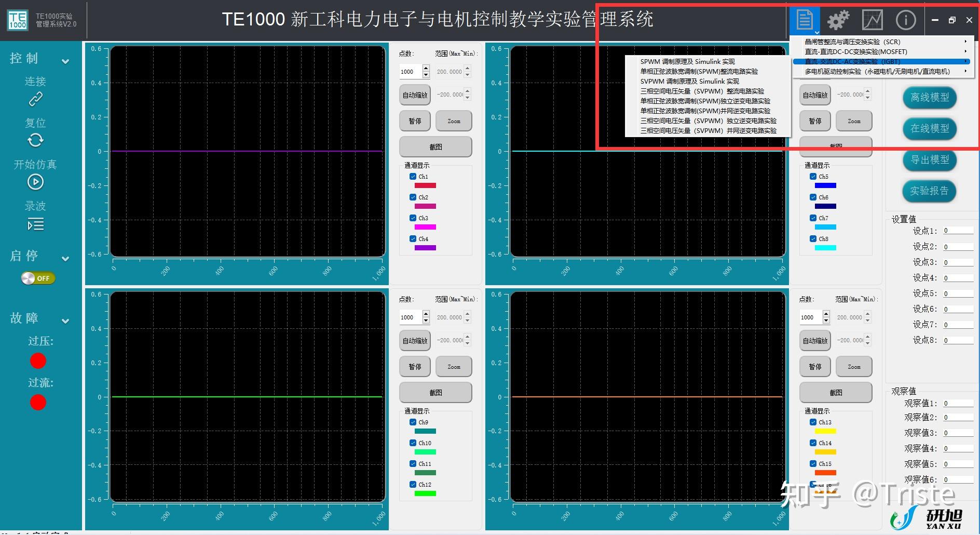Viewport: 980px width, 535px height.
Task: Uncheck the Ch13 channel checkbox
Action: click(813, 422)
